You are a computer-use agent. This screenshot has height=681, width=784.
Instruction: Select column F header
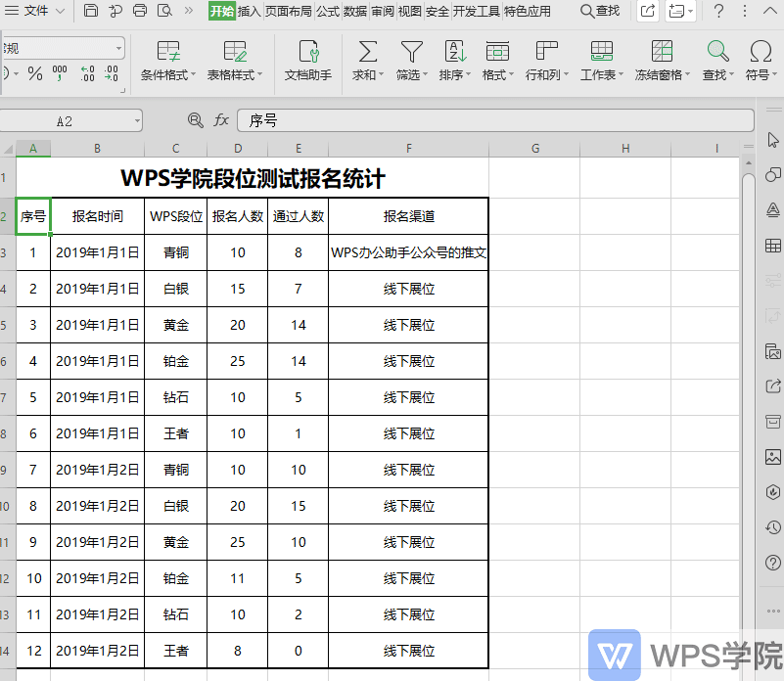click(x=408, y=149)
